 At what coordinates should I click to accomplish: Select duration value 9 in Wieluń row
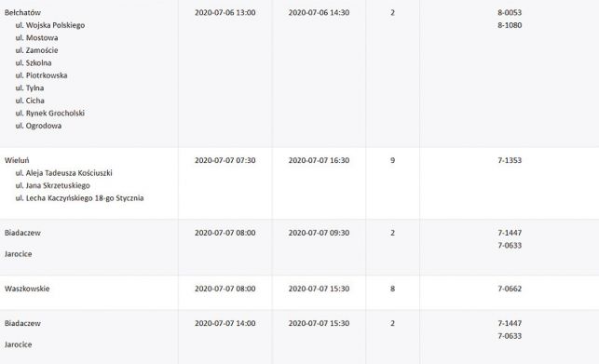tap(393, 160)
